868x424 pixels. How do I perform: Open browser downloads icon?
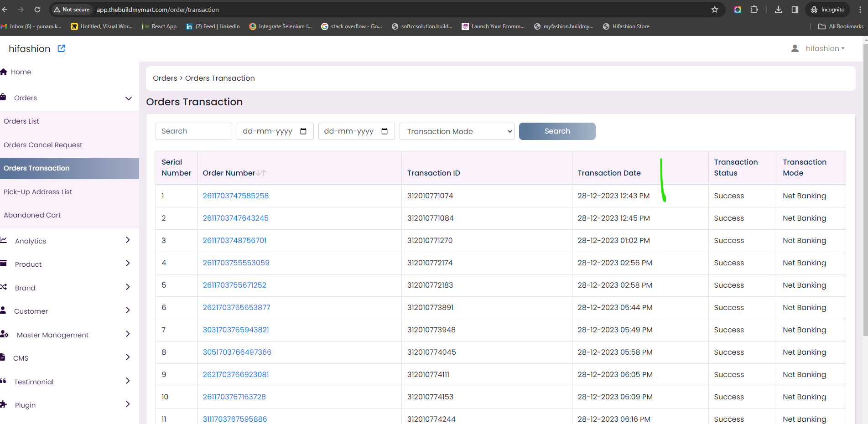779,10
